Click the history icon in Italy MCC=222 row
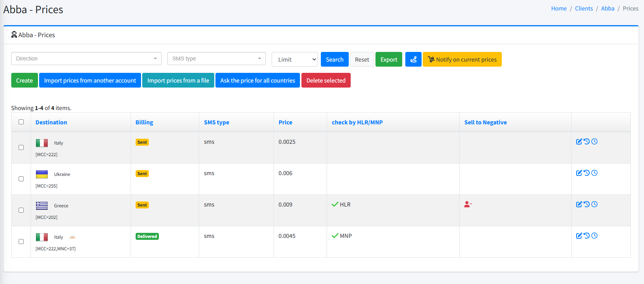This screenshot has height=284, width=644. [x=587, y=142]
